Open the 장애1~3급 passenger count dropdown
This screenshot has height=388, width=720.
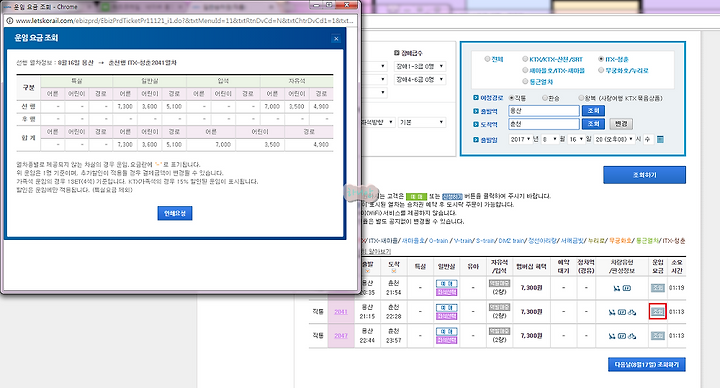(x=420, y=66)
